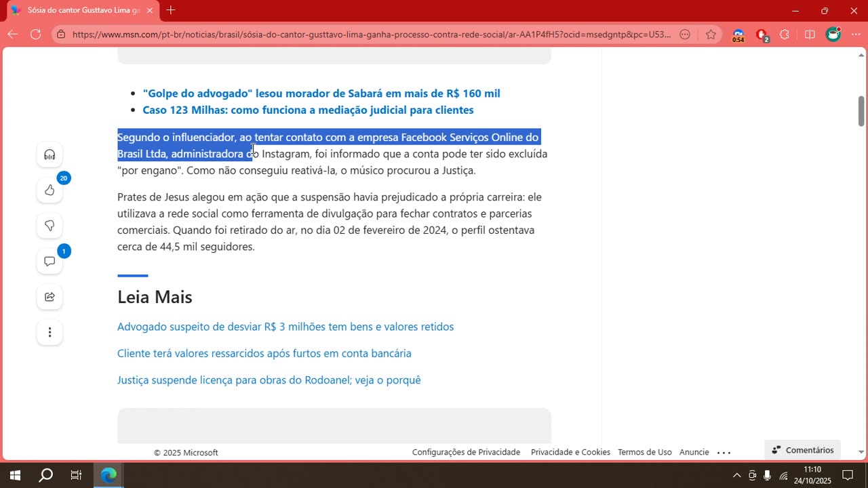Open Privacidade e Cookies footer link
Screen dimensions: 868x488
pos(570,452)
